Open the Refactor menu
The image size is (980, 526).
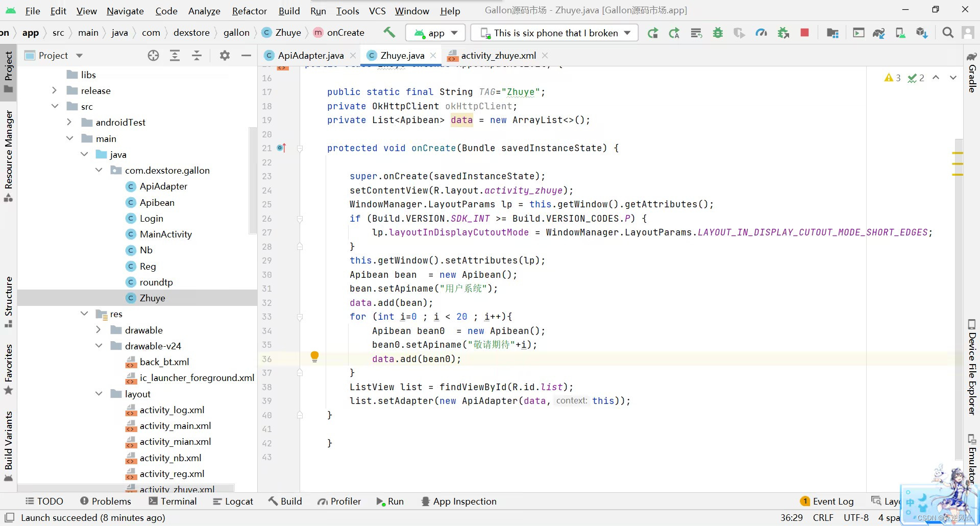tap(249, 11)
